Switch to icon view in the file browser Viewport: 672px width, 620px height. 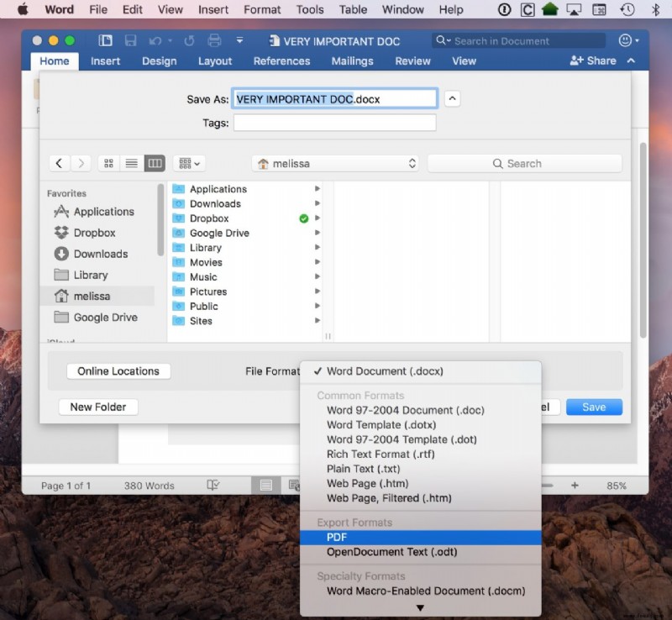click(109, 163)
